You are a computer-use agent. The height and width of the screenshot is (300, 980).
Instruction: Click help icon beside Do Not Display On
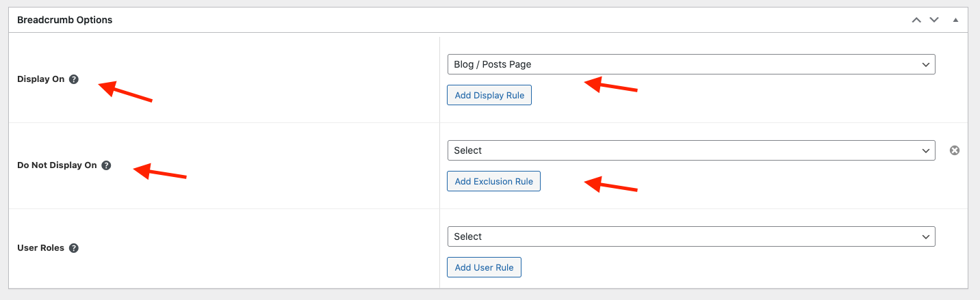(x=106, y=165)
